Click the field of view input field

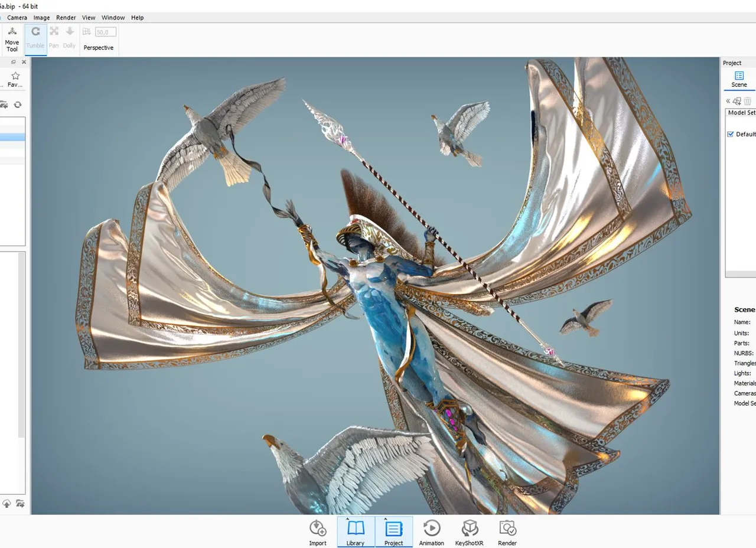tap(106, 32)
